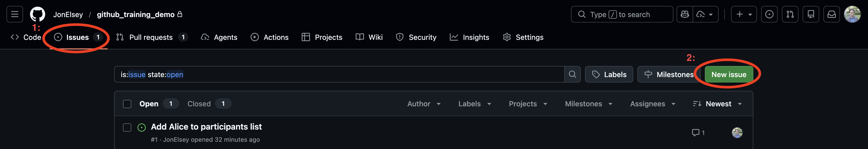Screen dimensions: 868x149
Task: Open Copilot chat icon
Action: point(685,14)
